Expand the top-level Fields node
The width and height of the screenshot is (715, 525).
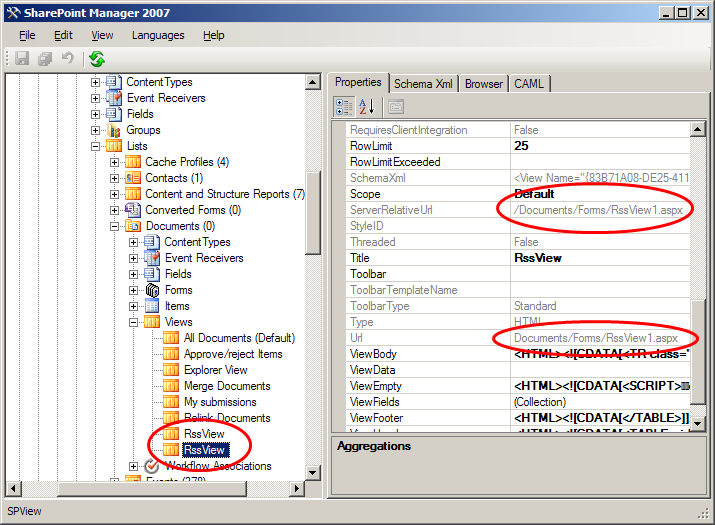click(95, 114)
